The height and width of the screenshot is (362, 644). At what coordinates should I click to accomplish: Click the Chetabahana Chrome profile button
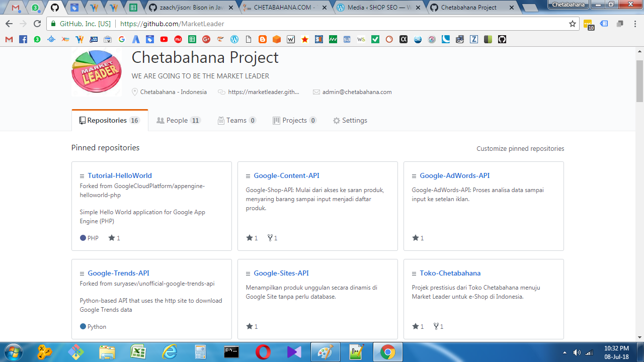(x=569, y=5)
